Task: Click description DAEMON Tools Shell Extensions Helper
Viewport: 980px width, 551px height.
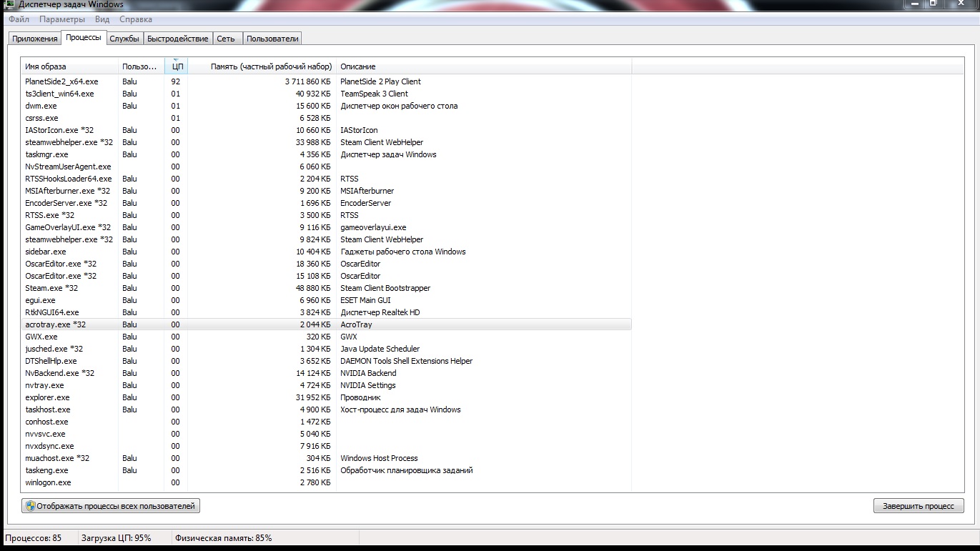Action: pos(406,361)
